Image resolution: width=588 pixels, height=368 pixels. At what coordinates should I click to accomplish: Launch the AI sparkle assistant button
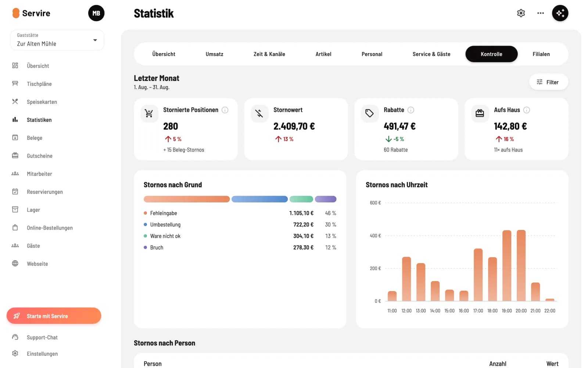(560, 13)
